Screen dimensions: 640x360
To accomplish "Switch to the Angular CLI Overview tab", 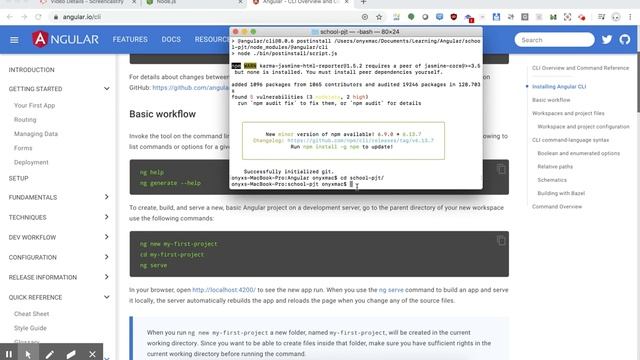I will (300, 2).
